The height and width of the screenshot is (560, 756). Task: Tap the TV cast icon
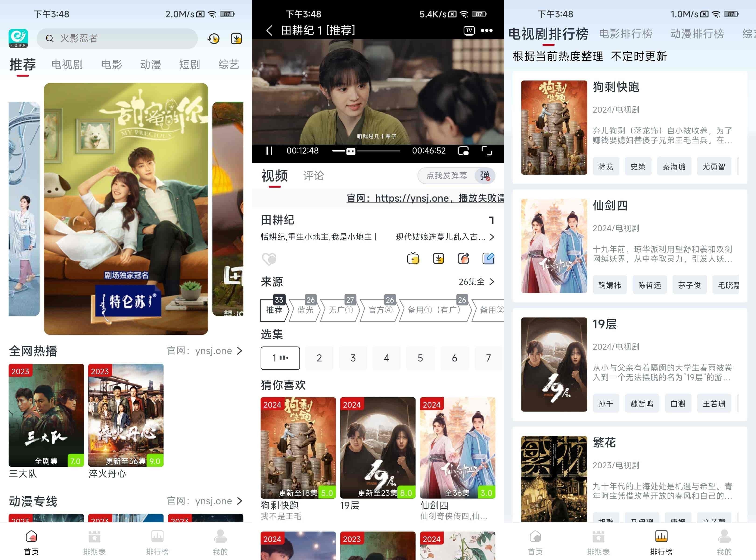click(x=469, y=31)
